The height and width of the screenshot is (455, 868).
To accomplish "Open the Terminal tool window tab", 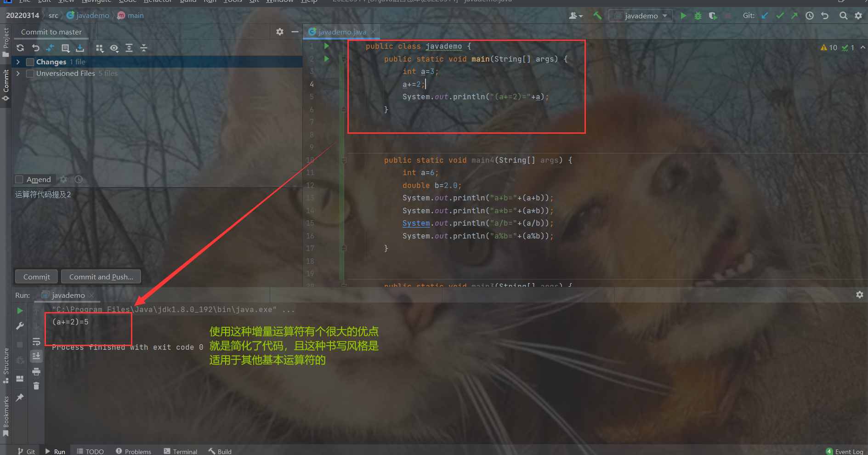I will (180, 451).
